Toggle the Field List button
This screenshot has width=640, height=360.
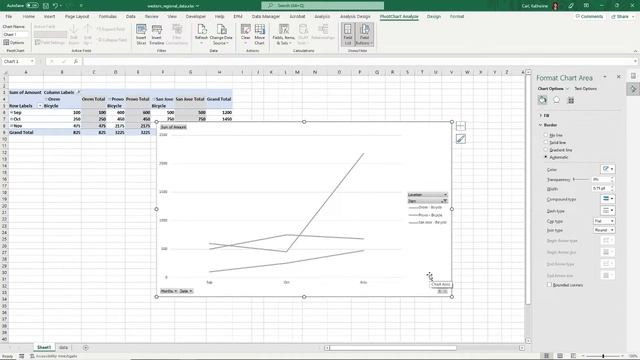pyautogui.click(x=348, y=34)
